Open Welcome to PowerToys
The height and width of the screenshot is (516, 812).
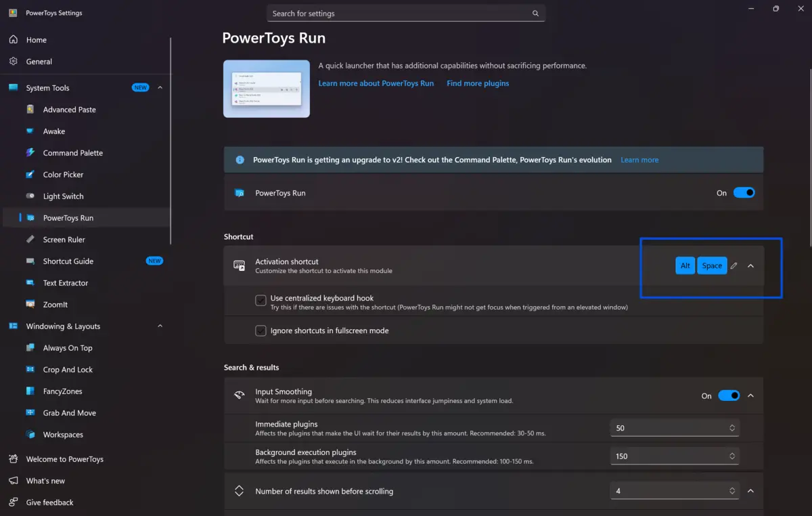pyautogui.click(x=64, y=459)
